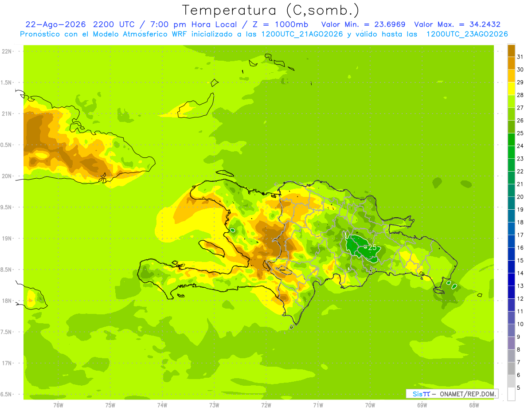Click the "73W" longitude axis label
The image size is (532, 411).
tap(214, 405)
